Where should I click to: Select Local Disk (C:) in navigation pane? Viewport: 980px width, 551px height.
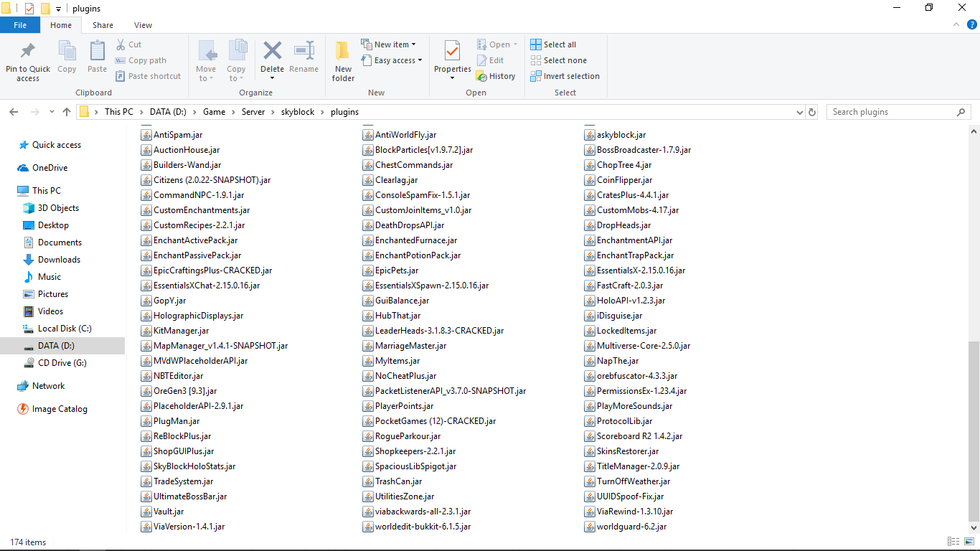pyautogui.click(x=57, y=329)
